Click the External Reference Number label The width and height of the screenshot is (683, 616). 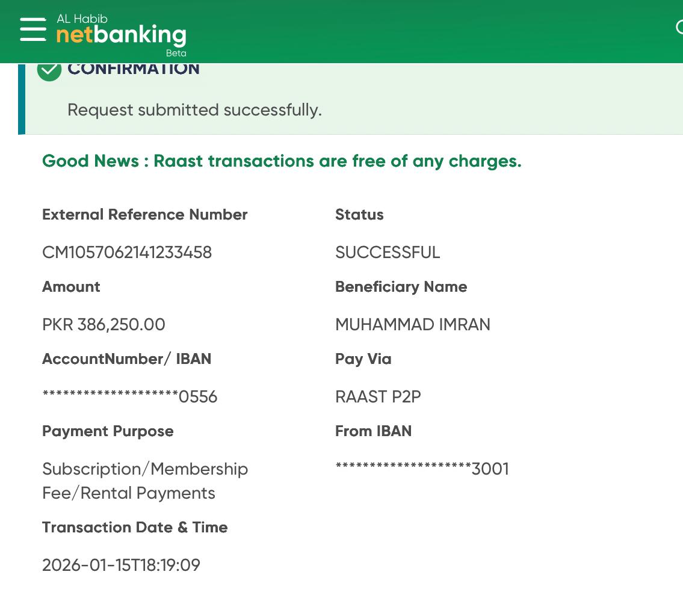coord(145,215)
